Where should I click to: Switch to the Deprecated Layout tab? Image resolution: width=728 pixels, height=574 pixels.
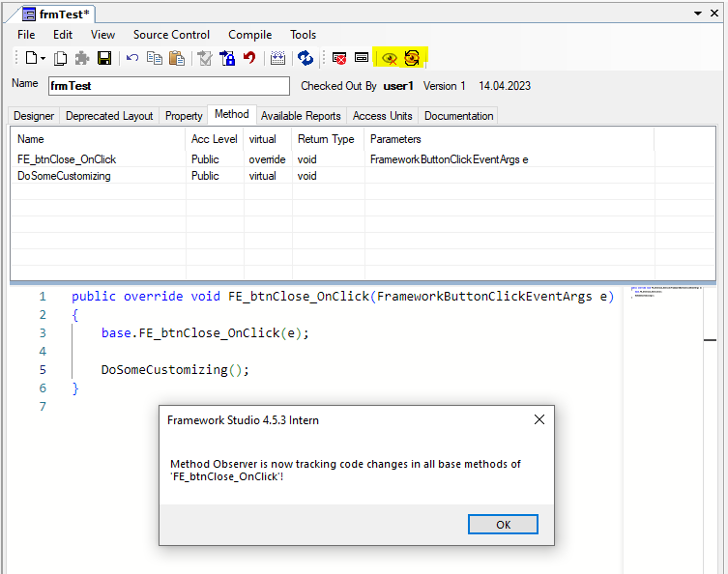[109, 116]
